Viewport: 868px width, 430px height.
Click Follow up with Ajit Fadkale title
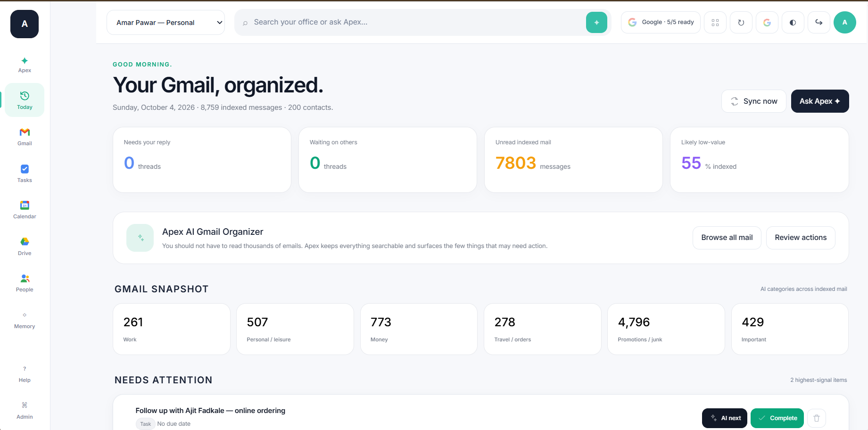coord(210,411)
